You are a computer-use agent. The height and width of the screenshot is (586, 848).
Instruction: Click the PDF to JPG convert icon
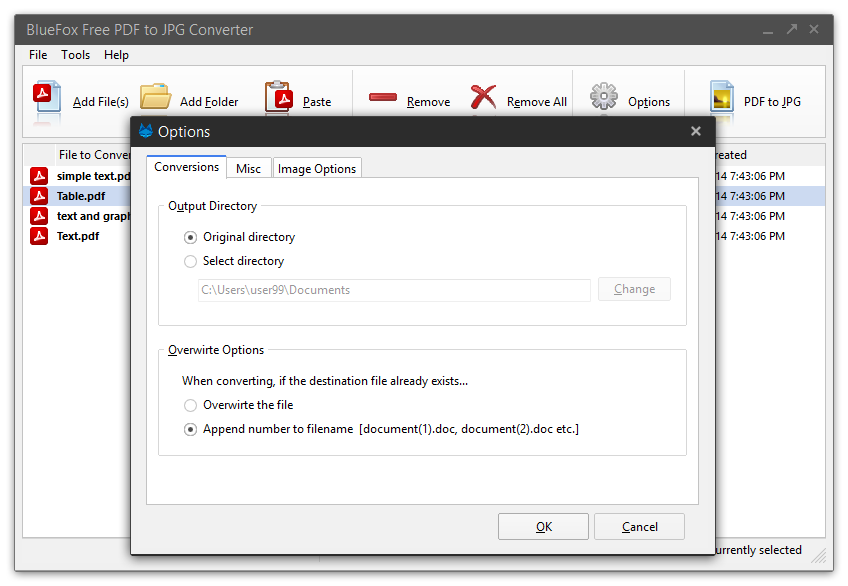click(722, 97)
